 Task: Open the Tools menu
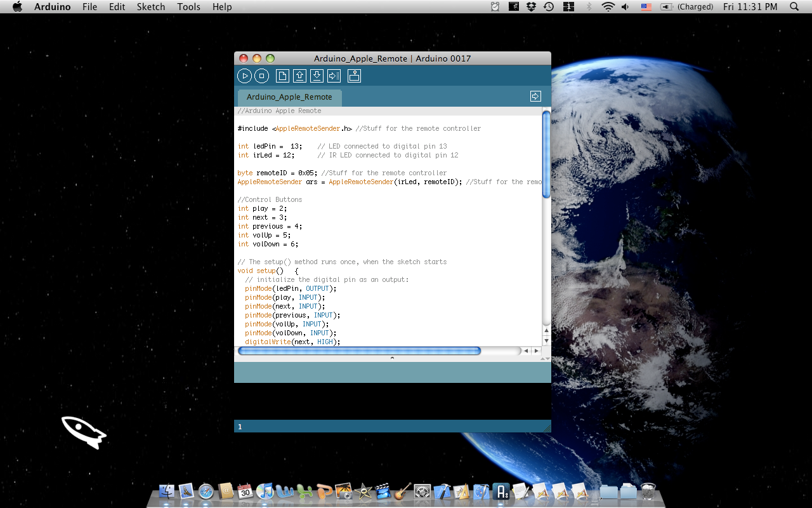(x=188, y=7)
